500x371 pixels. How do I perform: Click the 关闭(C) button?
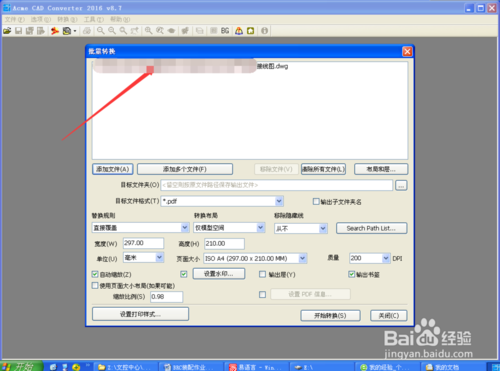tap(389, 315)
